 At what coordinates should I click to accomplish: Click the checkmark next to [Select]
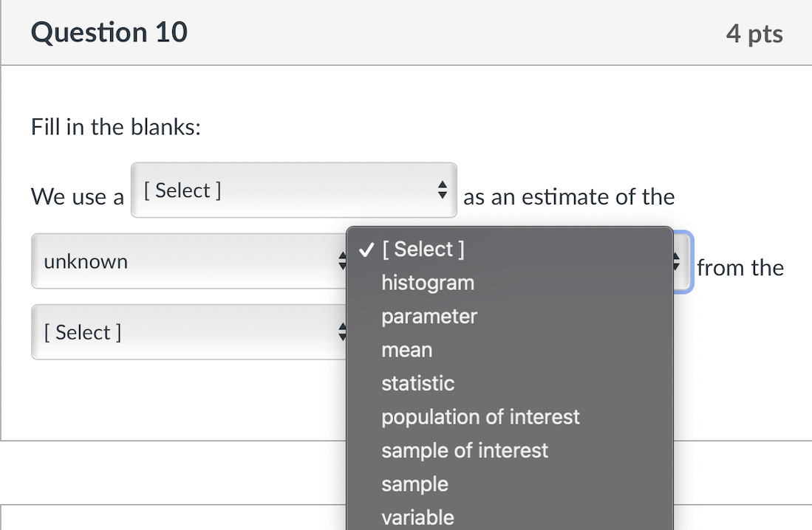click(365, 249)
